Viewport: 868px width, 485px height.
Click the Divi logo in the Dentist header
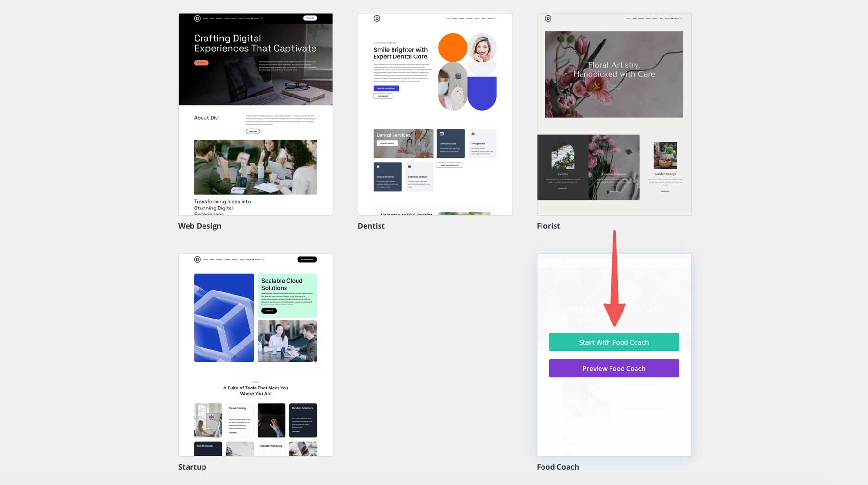point(377,18)
